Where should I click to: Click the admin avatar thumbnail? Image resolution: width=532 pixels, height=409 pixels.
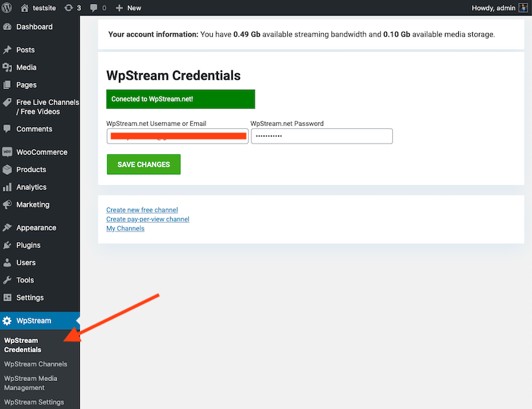523,8
